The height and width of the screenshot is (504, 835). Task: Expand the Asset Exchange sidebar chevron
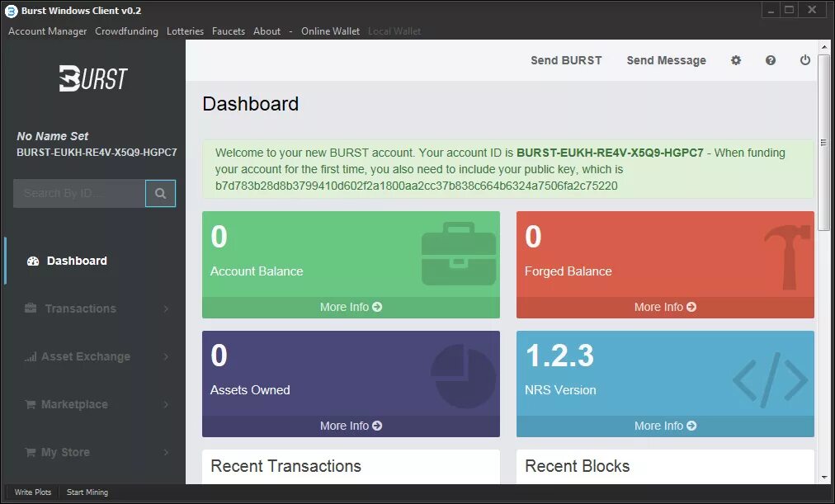tap(166, 356)
